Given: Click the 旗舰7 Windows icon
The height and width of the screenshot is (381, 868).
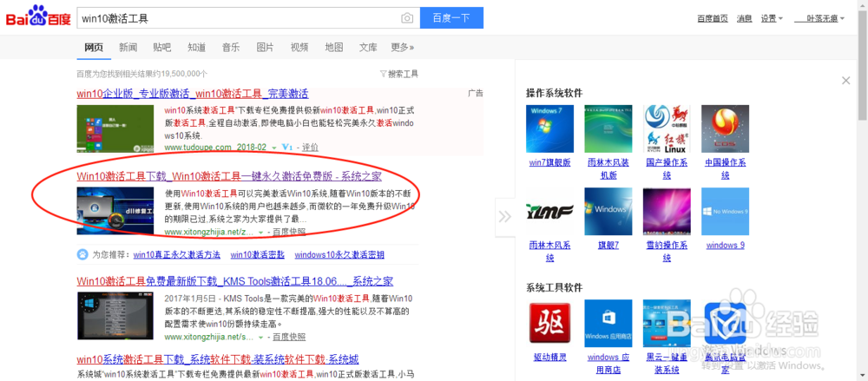Looking at the screenshot, I should point(608,212).
